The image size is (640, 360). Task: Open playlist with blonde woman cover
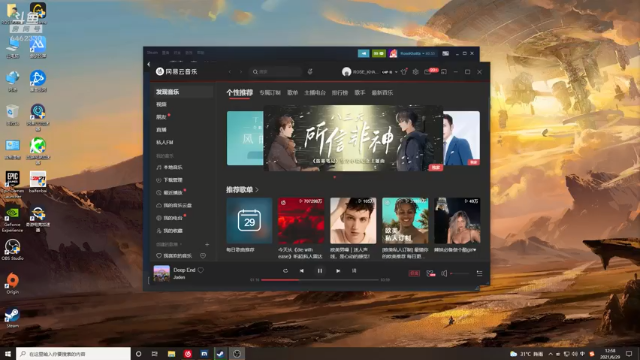pyautogui.click(x=457, y=221)
